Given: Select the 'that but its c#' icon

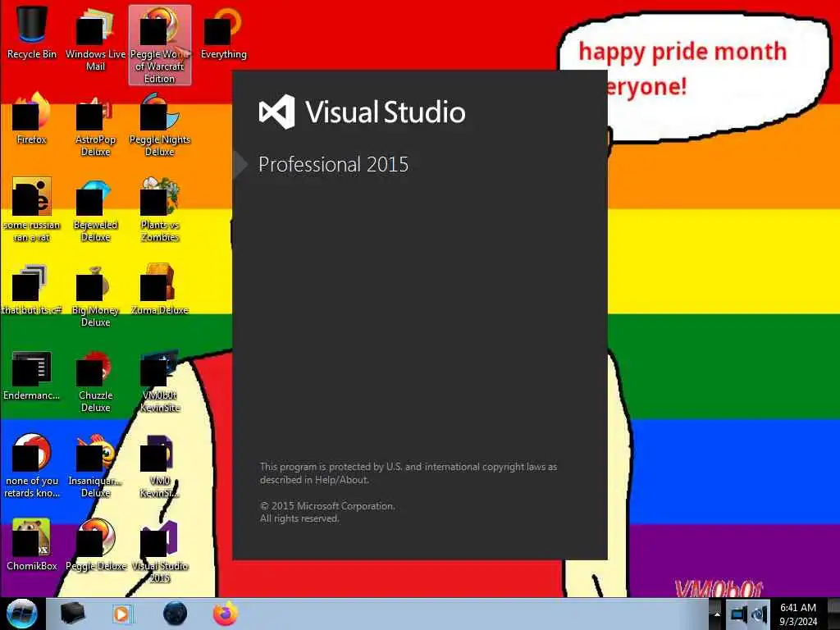Looking at the screenshot, I should (32, 290).
